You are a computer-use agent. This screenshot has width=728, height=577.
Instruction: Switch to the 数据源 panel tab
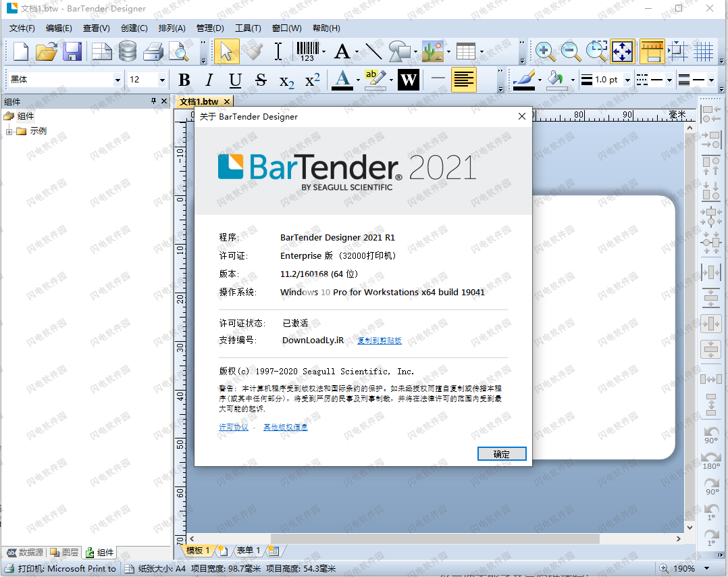click(x=26, y=553)
